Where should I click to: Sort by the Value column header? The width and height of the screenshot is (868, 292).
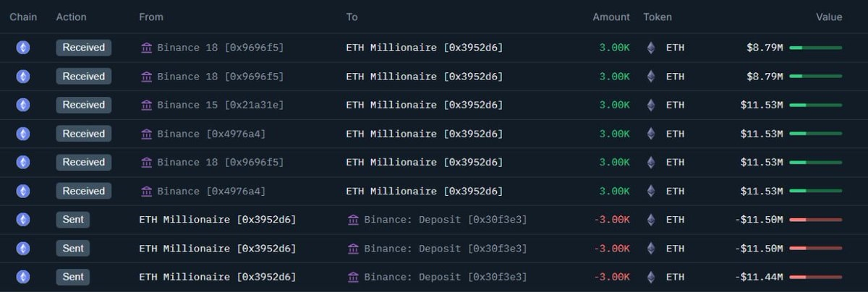click(829, 17)
